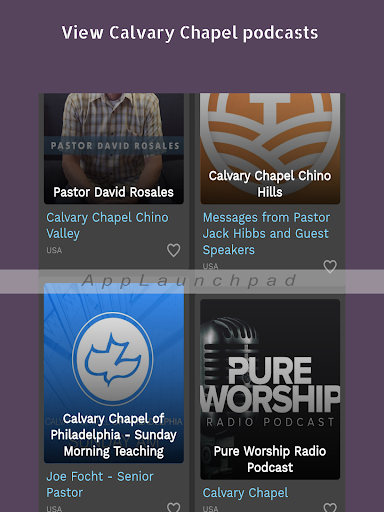
Task: Open Calvary Chapel of Philadelphia dove artwork
Action: point(114,373)
